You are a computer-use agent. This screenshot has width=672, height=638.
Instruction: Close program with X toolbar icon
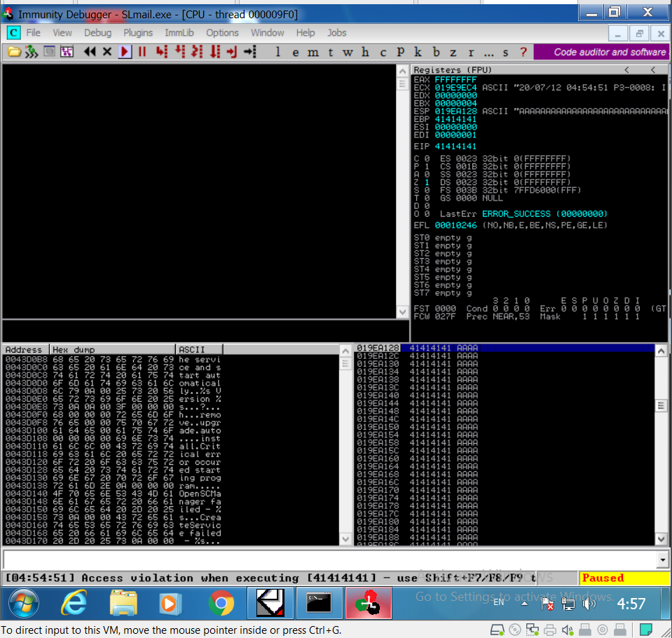107,52
